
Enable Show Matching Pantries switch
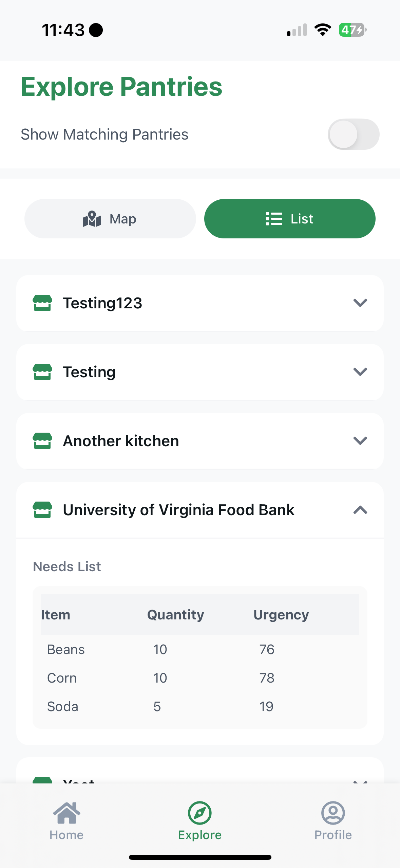pyautogui.click(x=353, y=134)
